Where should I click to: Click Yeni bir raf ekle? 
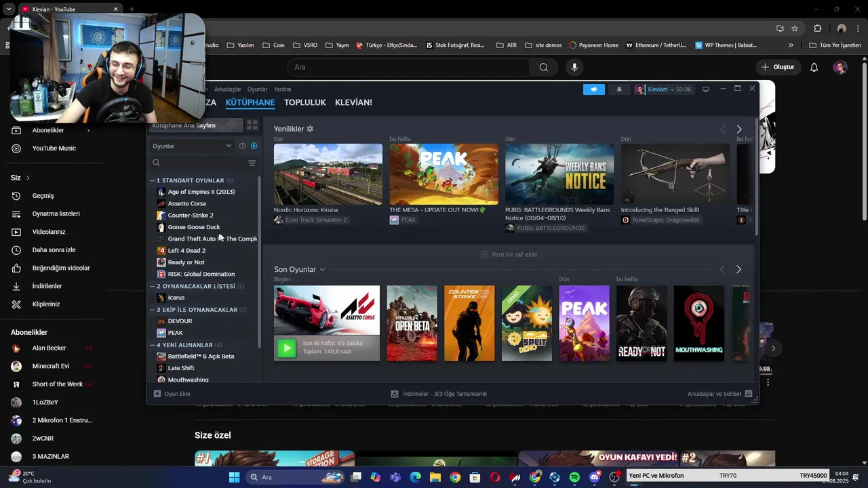[509, 255]
